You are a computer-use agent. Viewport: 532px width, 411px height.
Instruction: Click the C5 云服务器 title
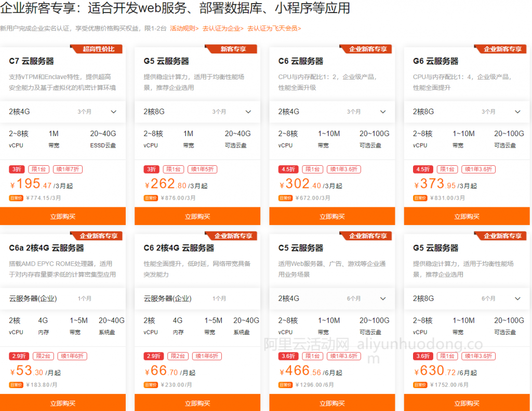tap(301, 248)
